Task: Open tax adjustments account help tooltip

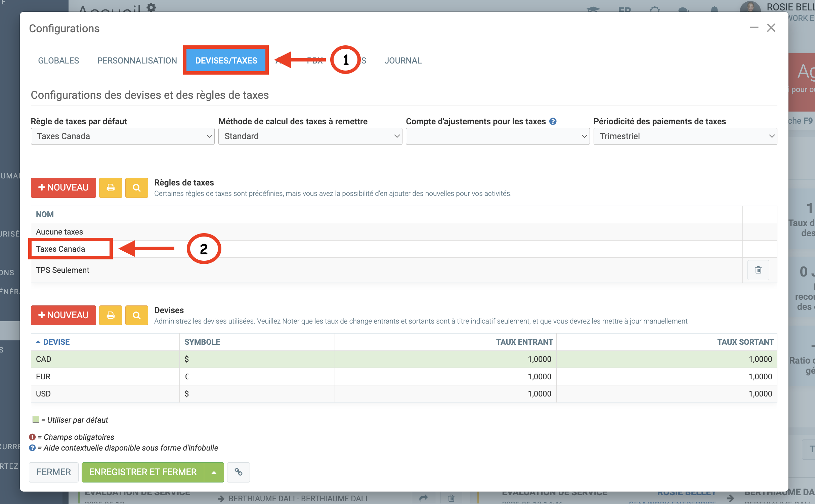Action: click(x=553, y=121)
